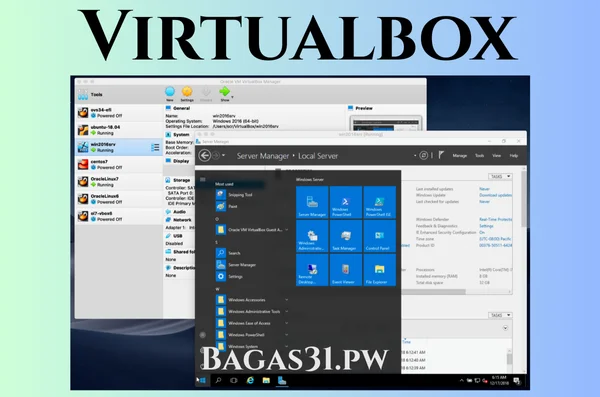Click the File Explorer tile

379,270
